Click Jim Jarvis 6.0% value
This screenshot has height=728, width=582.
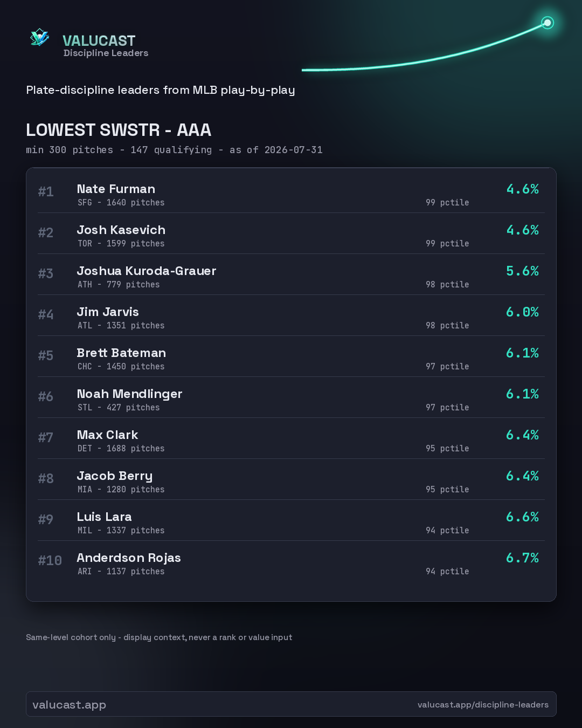[x=522, y=312]
